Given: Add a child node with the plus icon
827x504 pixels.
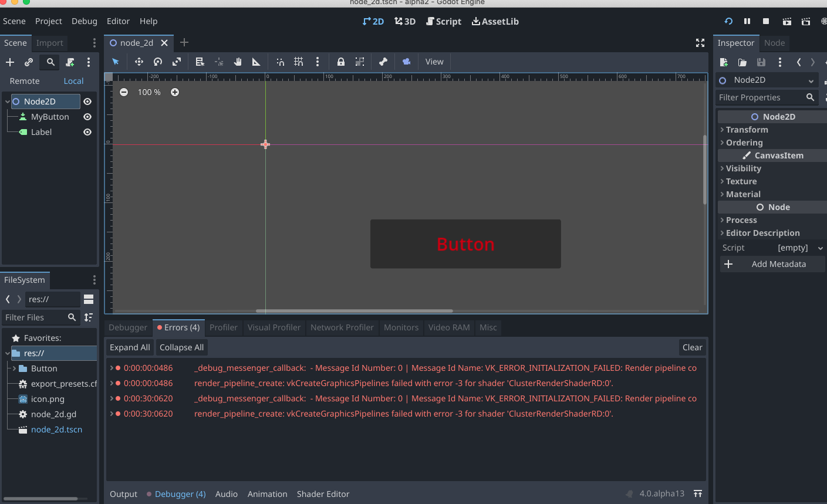Looking at the screenshot, I should [x=9, y=62].
